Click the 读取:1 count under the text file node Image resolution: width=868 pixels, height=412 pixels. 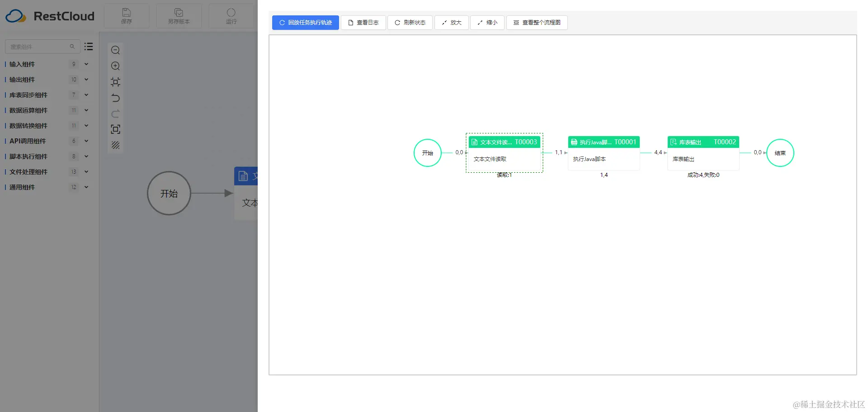coord(505,175)
